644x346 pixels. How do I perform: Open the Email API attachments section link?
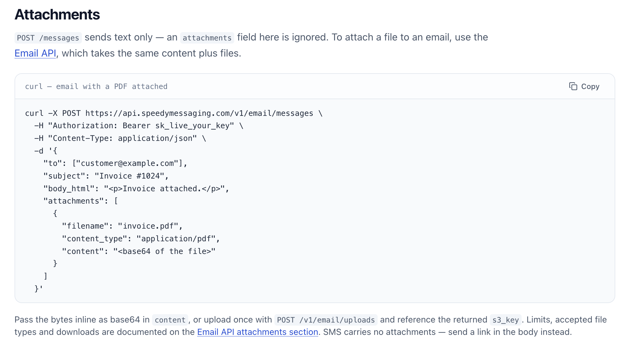258,332
